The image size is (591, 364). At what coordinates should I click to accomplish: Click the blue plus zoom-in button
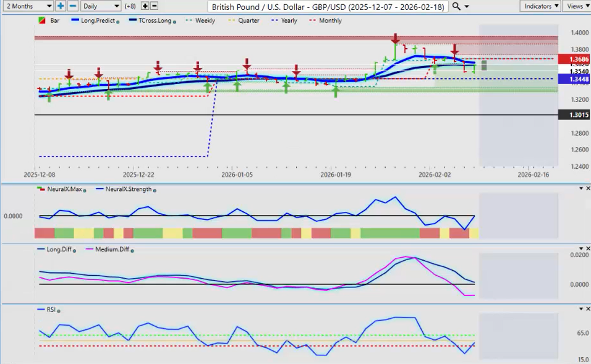[x=61, y=6]
